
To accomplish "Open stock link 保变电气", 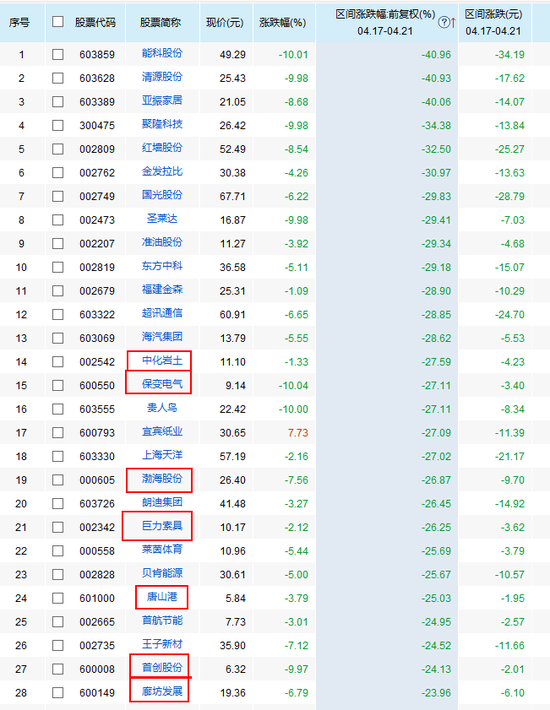I will tap(162, 384).
